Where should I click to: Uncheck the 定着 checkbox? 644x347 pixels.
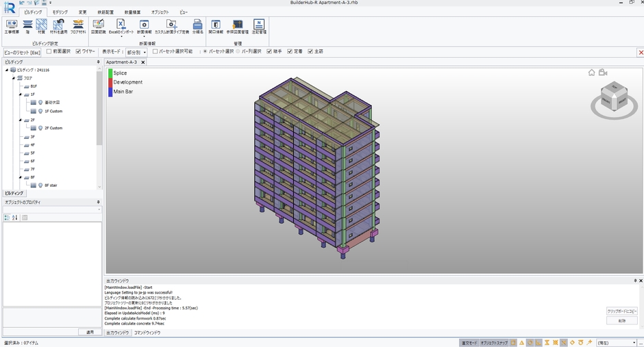[290, 52]
